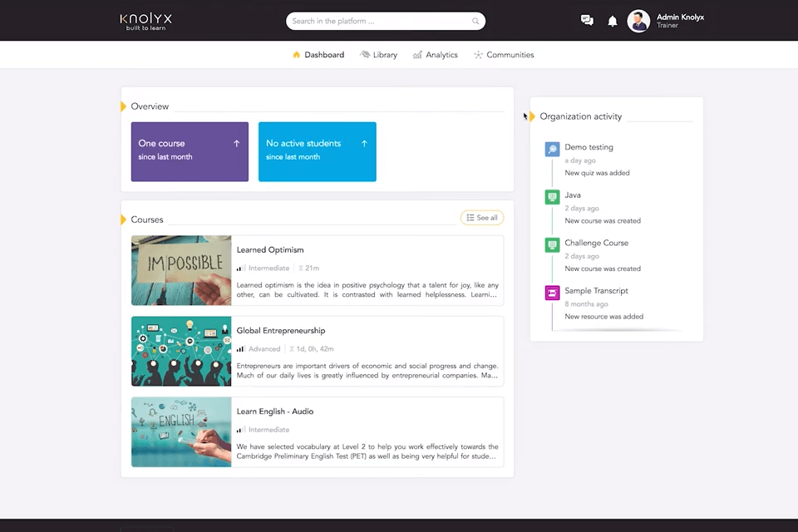The width and height of the screenshot is (798, 532).
Task: Click the level icon for Learn English - Audio
Action: coord(241,430)
